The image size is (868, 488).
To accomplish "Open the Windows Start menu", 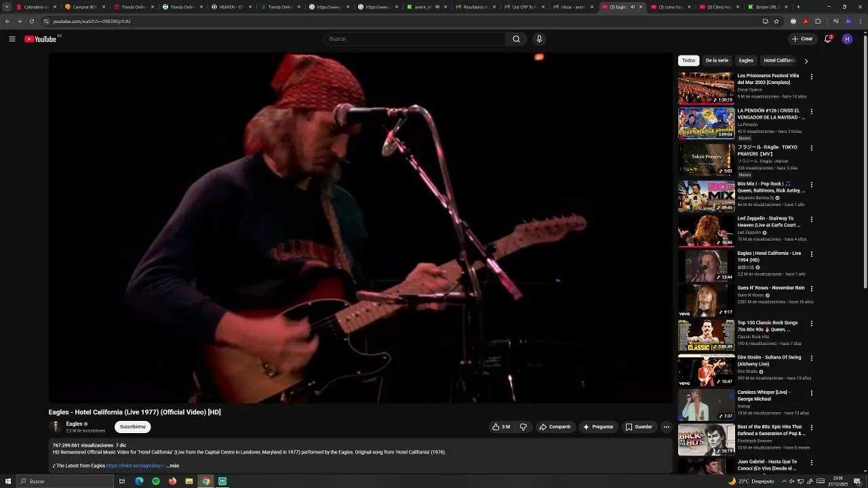I will click(7, 481).
